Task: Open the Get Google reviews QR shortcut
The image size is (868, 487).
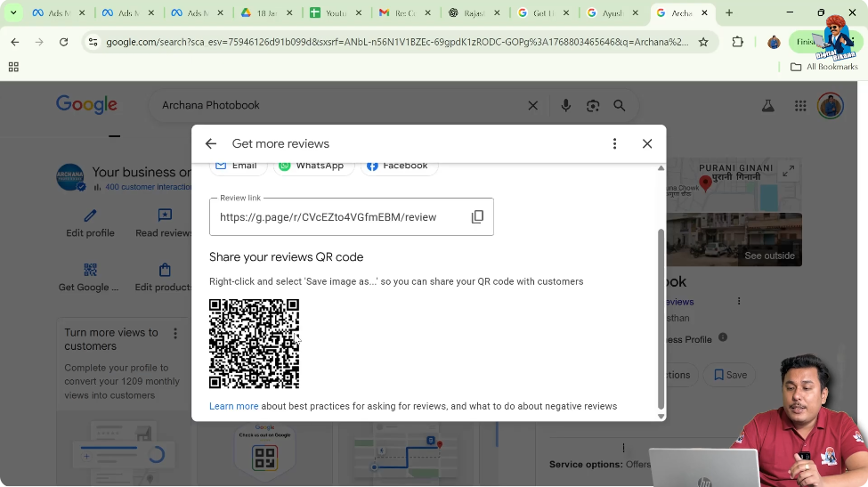Action: coord(90,277)
